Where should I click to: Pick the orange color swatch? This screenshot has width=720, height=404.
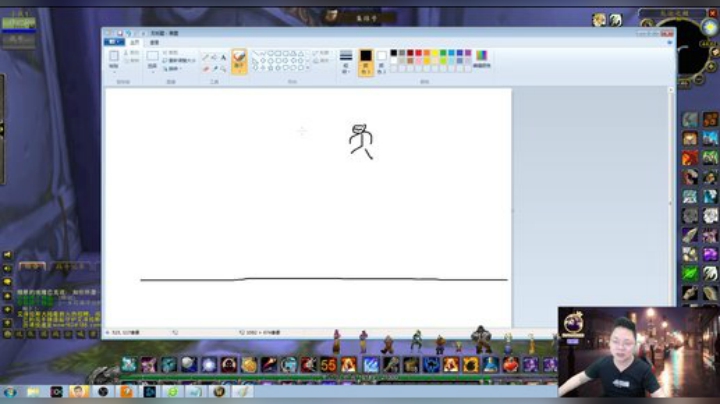[427, 53]
